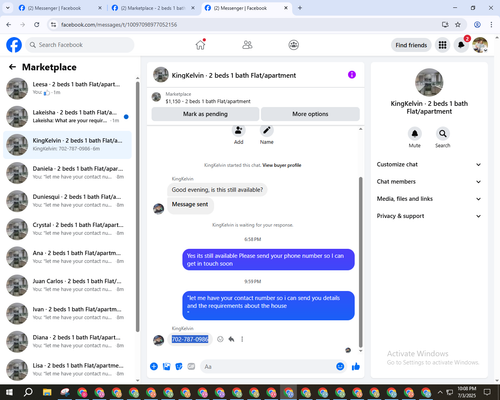Open Lisa conversation
Image resolution: width=500 pixels, height=400 pixels.
pos(67,369)
